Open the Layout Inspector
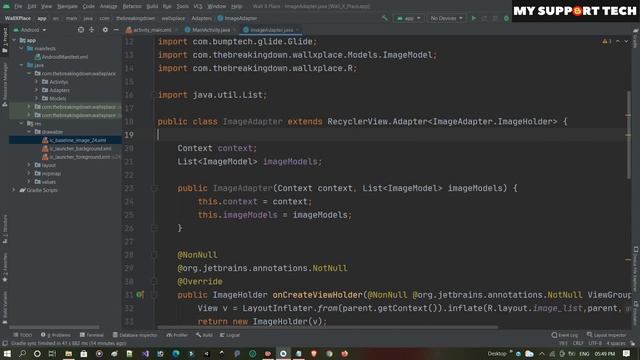640x360 pixels. 607,335
